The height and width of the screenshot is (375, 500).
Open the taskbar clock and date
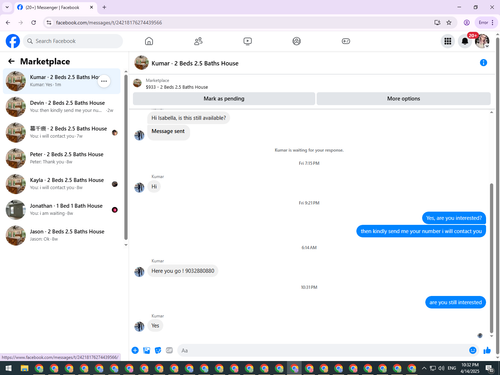coord(470,368)
